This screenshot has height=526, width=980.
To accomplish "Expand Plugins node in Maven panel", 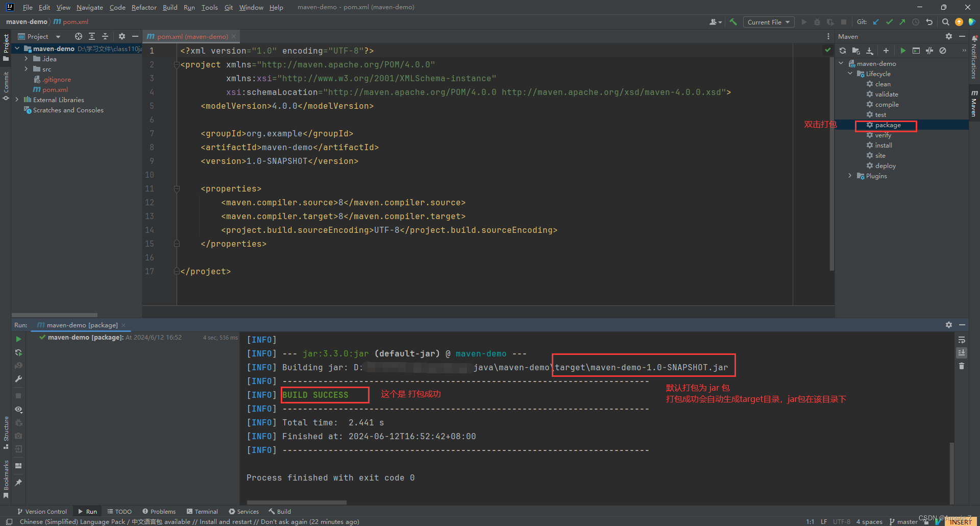I will [850, 176].
